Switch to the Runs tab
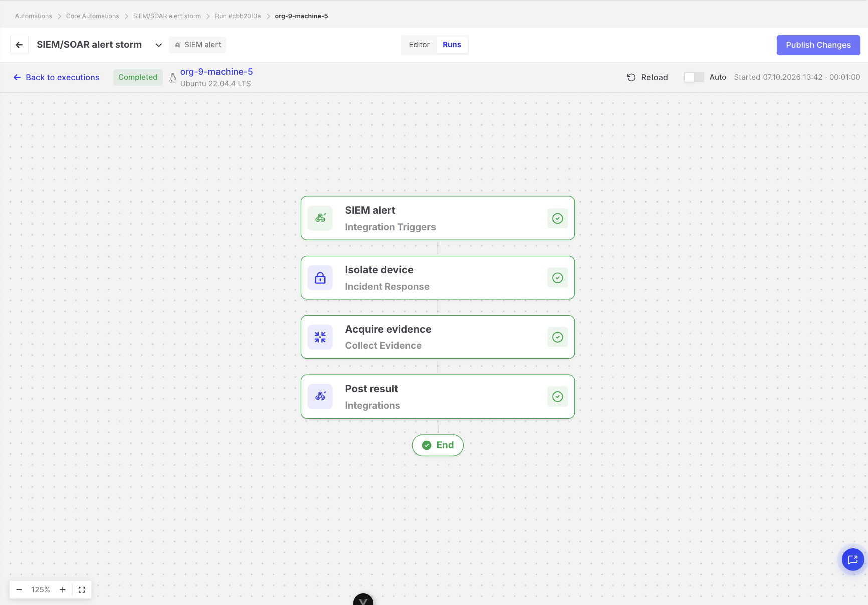 point(452,45)
